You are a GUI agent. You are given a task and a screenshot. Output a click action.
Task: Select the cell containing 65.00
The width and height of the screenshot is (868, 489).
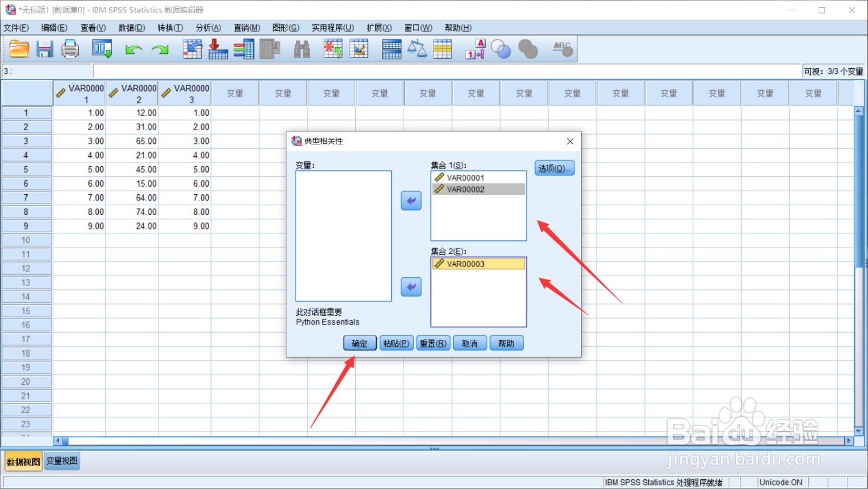click(132, 141)
